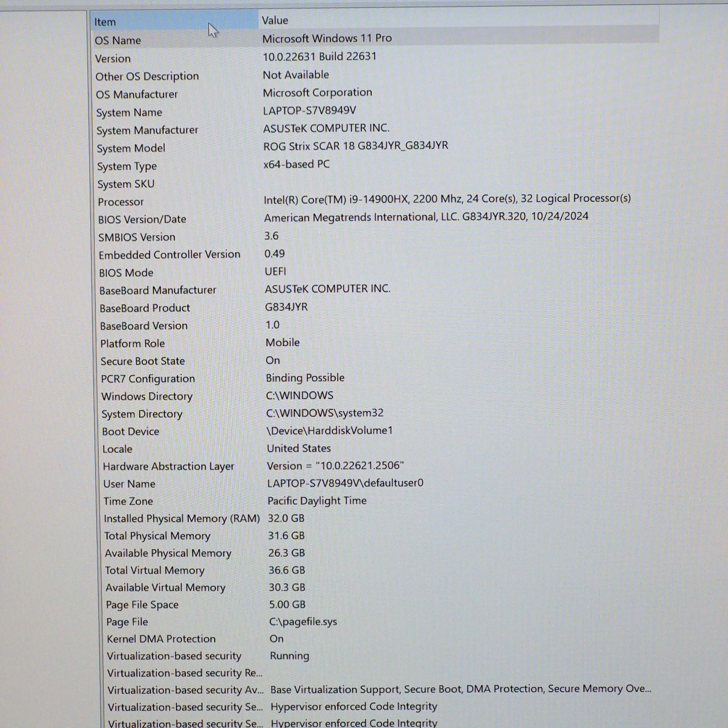
Task: Select the OS Manufacturer row label
Action: pos(137,95)
